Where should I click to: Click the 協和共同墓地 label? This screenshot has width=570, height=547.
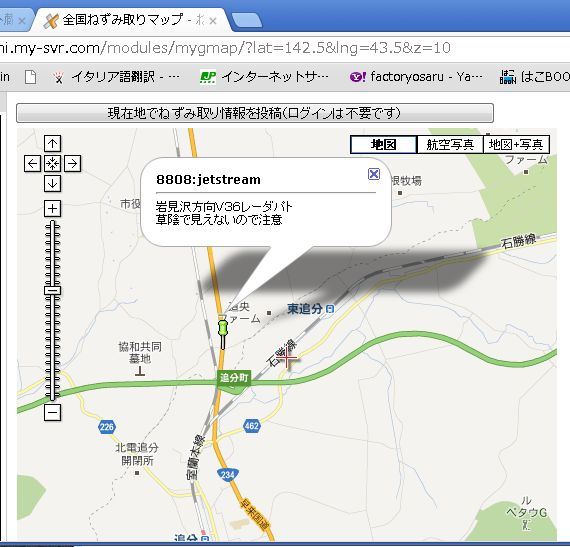pyautogui.click(x=140, y=353)
